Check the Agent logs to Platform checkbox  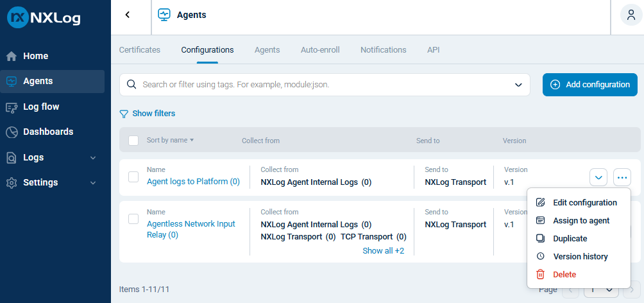click(x=133, y=177)
